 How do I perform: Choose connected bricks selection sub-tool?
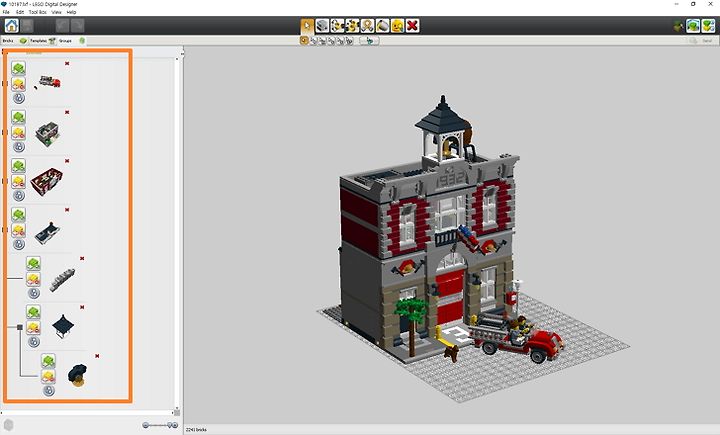click(322, 41)
